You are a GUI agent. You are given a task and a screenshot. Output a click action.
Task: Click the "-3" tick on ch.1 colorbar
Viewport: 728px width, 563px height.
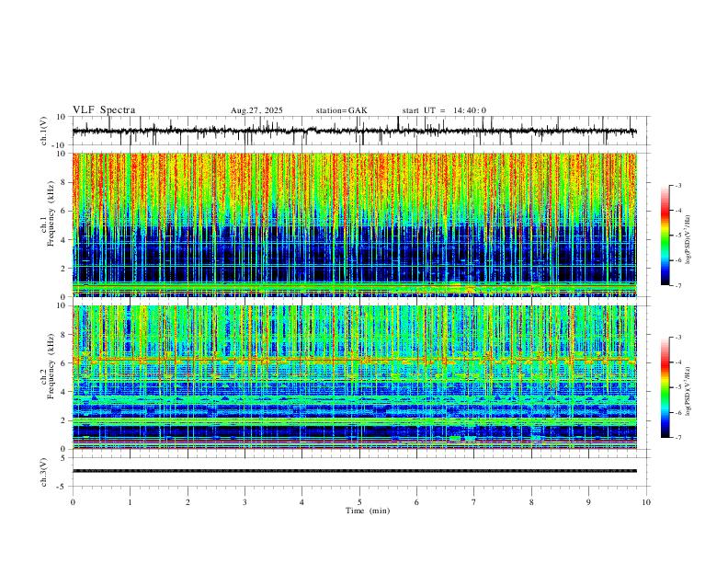(677, 186)
